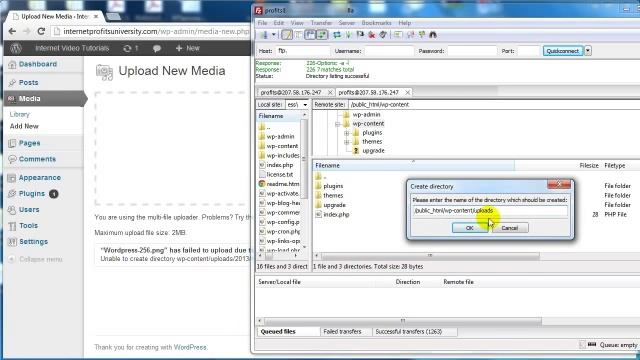Open the Quickconnect history dropdown
This screenshot has width=640, height=360.
coord(588,51)
